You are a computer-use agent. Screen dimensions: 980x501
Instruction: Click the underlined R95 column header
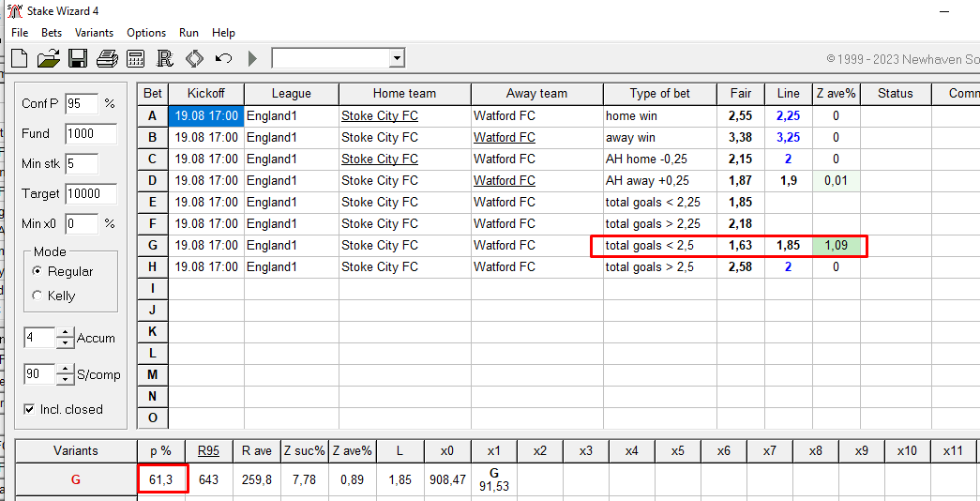click(208, 450)
